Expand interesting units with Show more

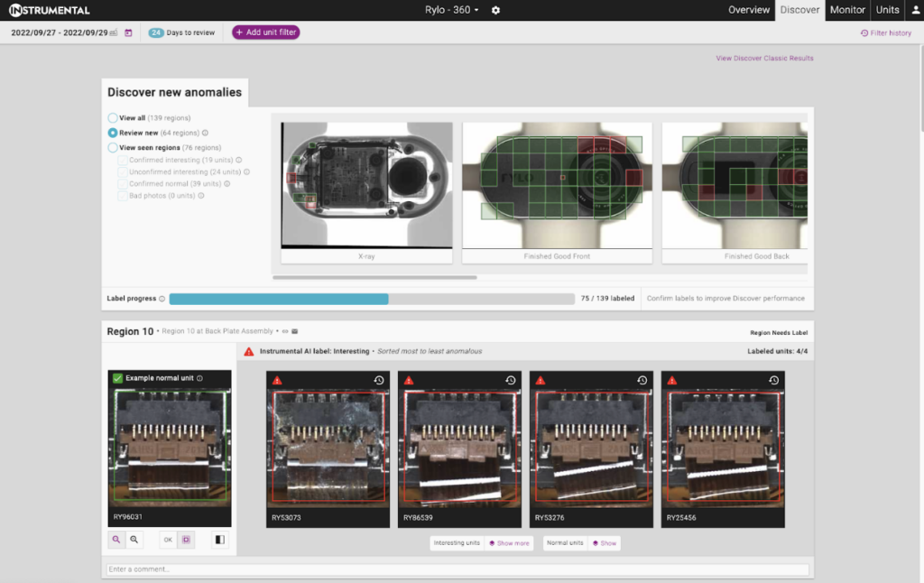[509, 543]
